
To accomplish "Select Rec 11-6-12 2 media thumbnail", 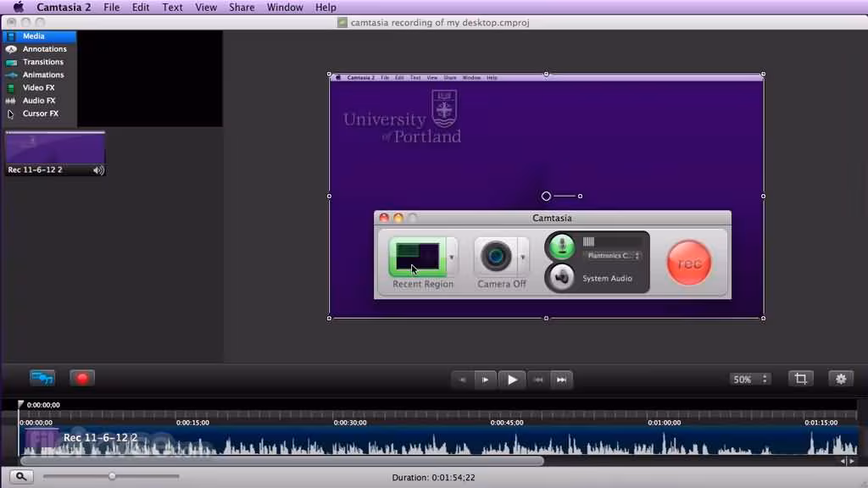I will click(x=55, y=153).
